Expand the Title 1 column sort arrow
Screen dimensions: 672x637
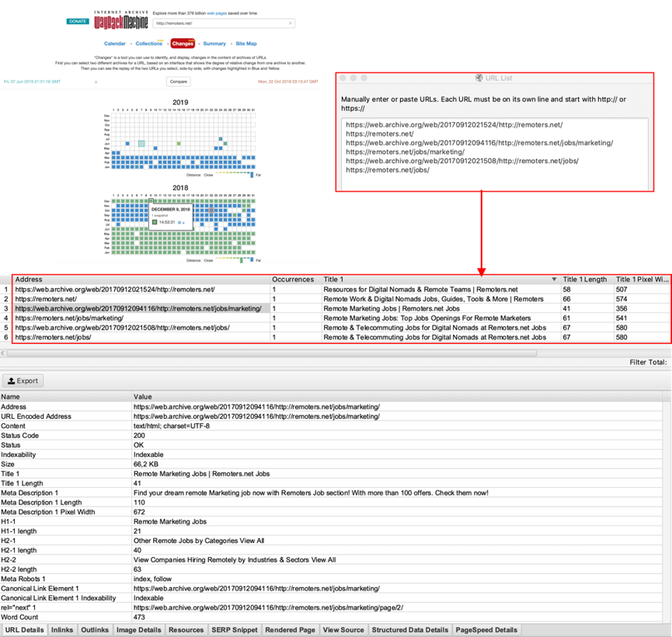(554, 279)
